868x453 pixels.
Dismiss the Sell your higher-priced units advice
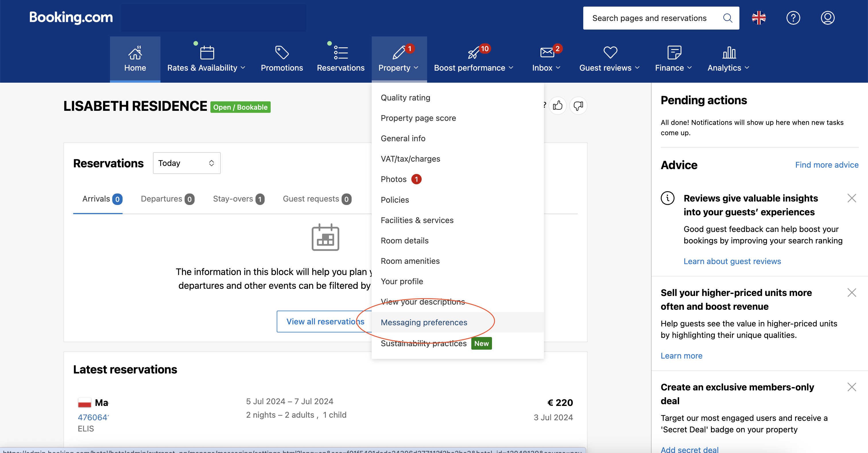(851, 293)
